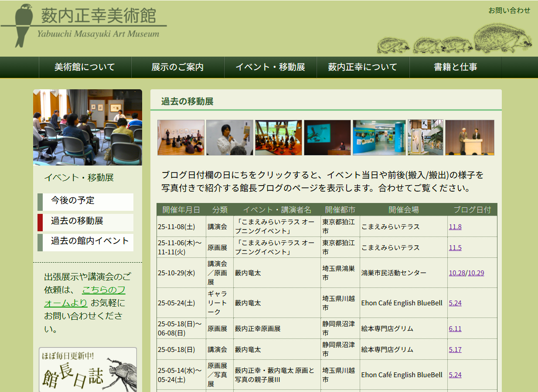Open the お問い合わせ contact link
The height and width of the screenshot is (392, 538).
click(x=509, y=10)
